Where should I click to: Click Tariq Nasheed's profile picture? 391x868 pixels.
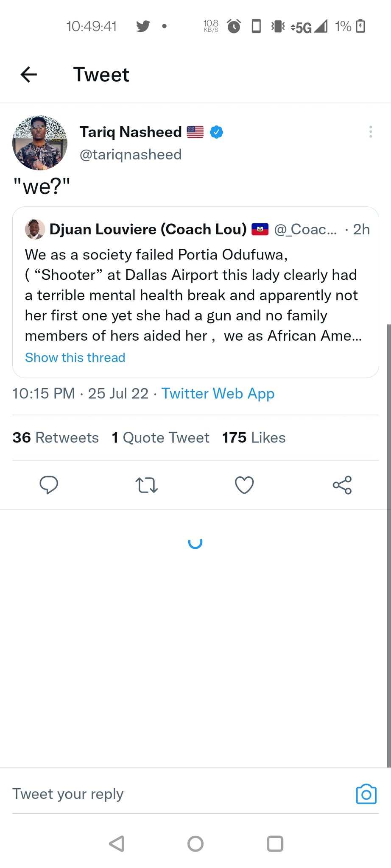pyautogui.click(x=40, y=143)
